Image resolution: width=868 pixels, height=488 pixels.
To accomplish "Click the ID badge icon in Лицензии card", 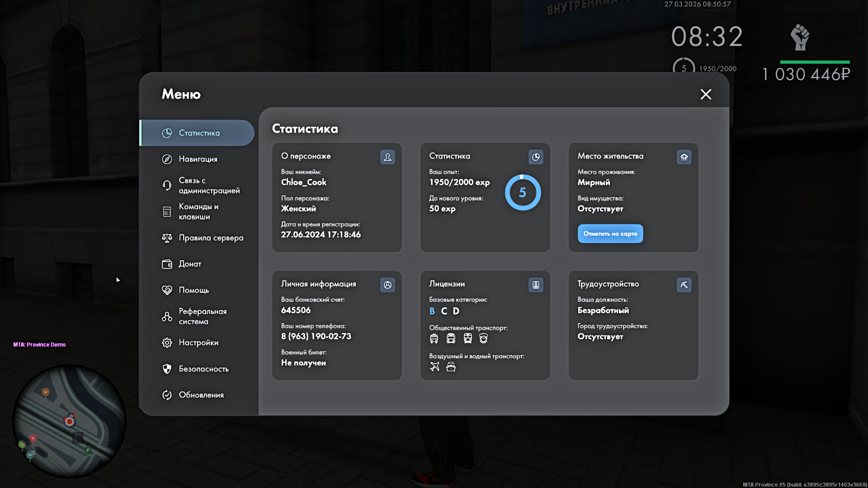I will tap(536, 285).
